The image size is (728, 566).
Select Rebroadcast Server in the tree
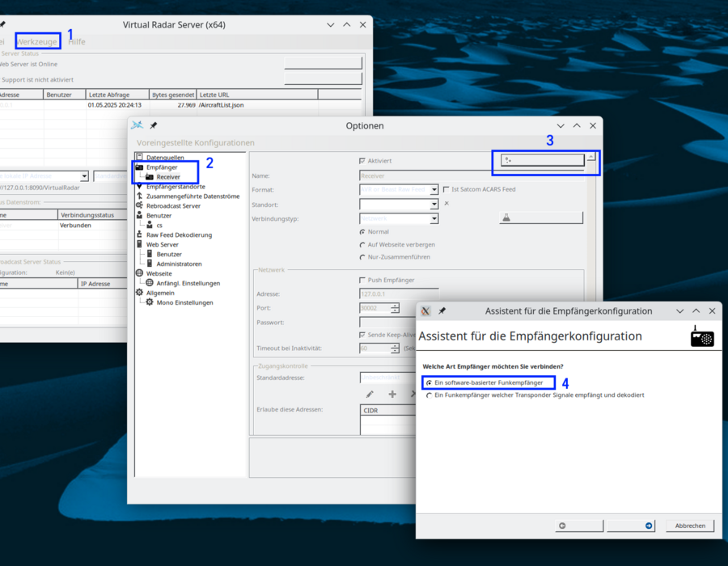tap(174, 206)
